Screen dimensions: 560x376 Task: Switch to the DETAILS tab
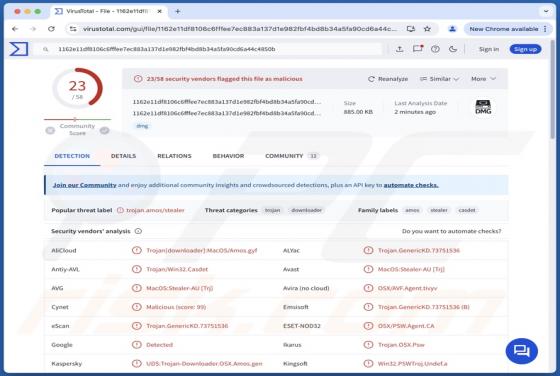click(x=123, y=156)
